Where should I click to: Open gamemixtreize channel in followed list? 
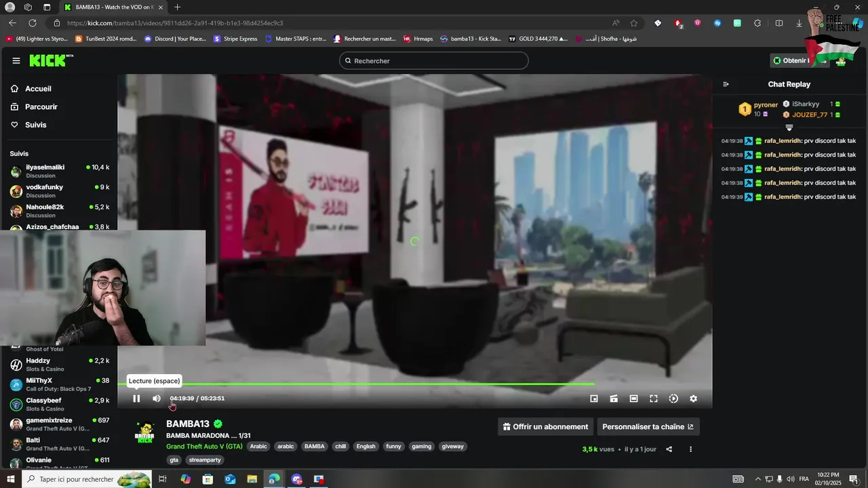(59, 424)
